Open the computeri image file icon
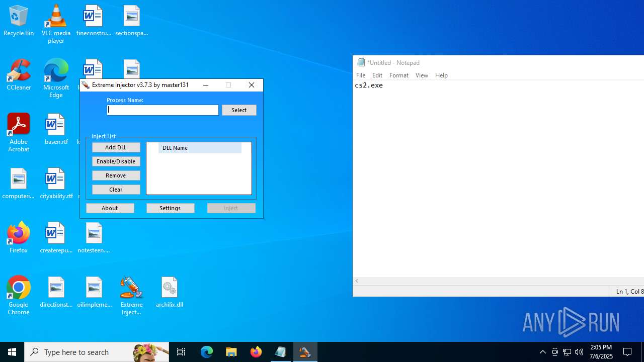 point(19,184)
